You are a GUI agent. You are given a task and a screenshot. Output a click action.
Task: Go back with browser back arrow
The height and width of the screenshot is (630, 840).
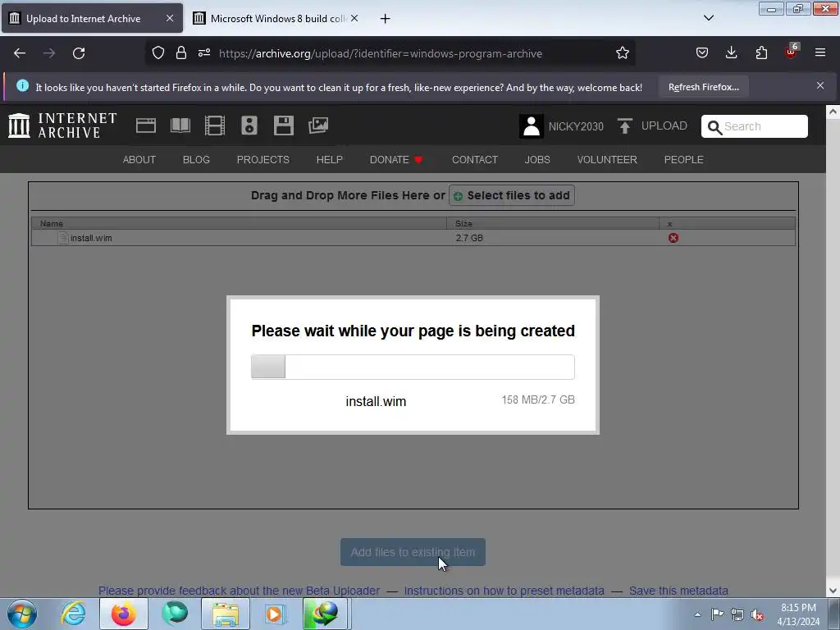point(20,53)
